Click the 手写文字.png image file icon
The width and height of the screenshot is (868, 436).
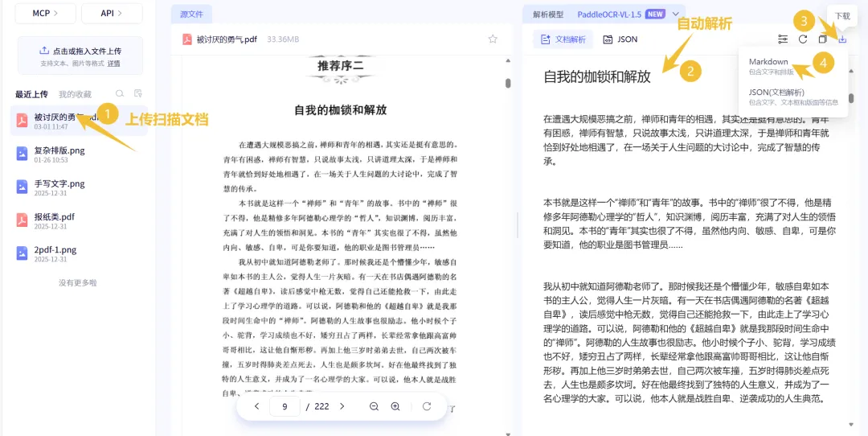click(23, 187)
